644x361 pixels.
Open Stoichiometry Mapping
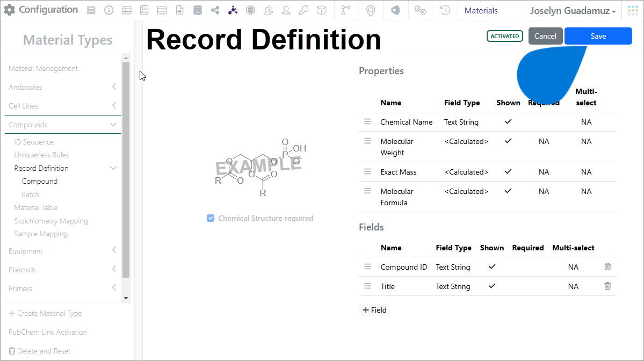[51, 221]
